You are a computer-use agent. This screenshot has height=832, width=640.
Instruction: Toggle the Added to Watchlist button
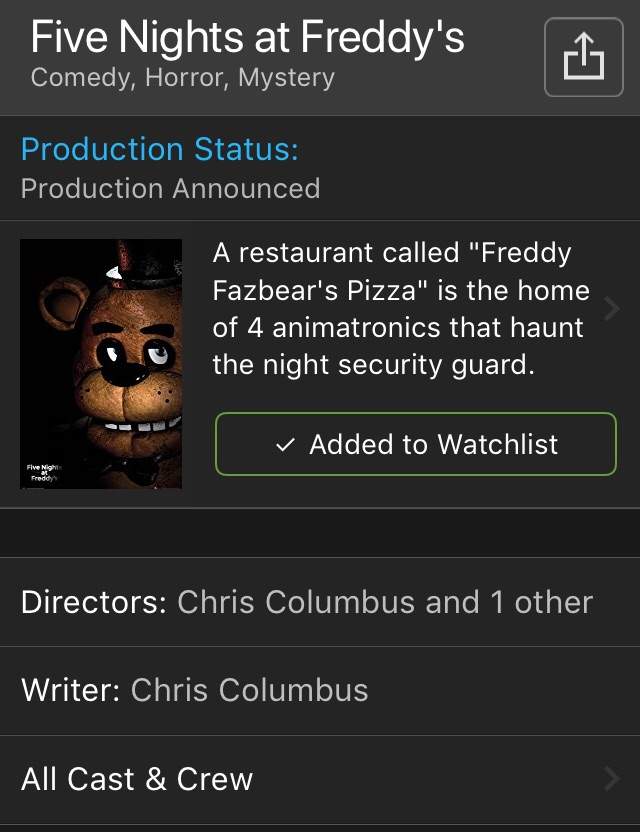coord(415,444)
